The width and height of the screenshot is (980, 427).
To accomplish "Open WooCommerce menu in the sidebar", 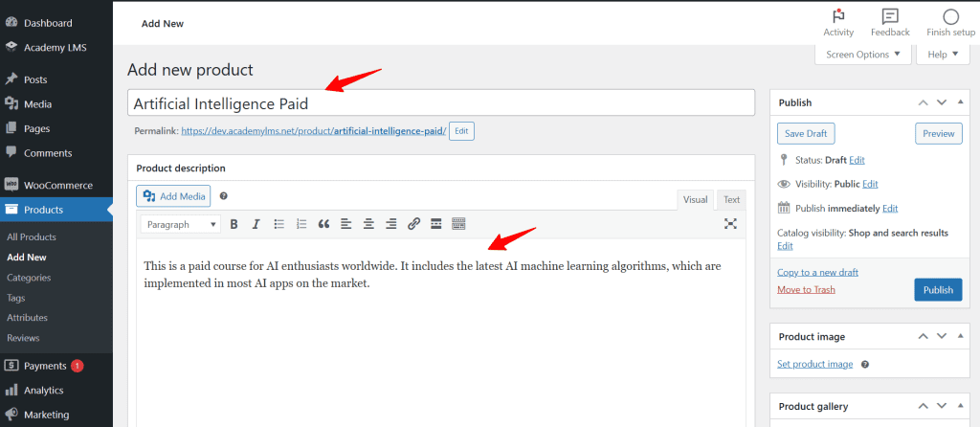I will click(x=57, y=185).
